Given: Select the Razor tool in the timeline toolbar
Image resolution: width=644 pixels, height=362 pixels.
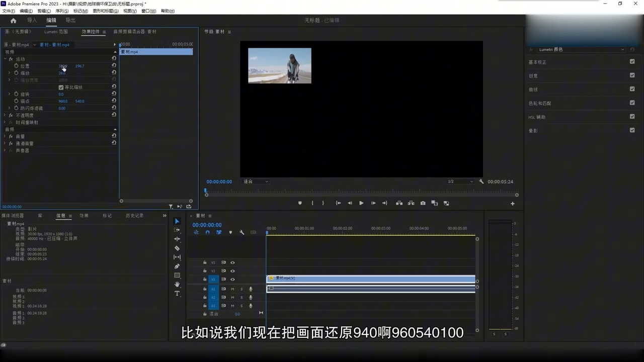Looking at the screenshot, I should tap(177, 247).
